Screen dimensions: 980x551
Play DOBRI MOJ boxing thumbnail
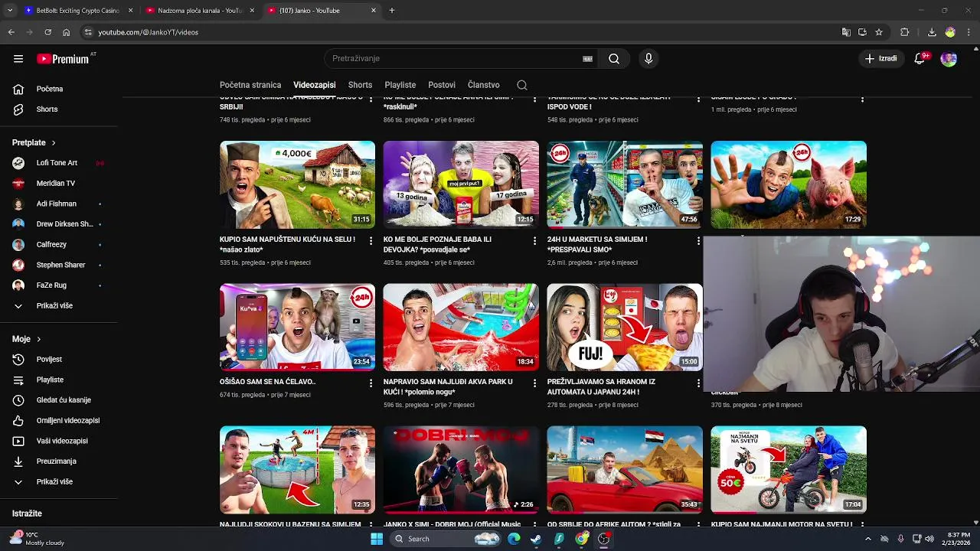coord(461,470)
